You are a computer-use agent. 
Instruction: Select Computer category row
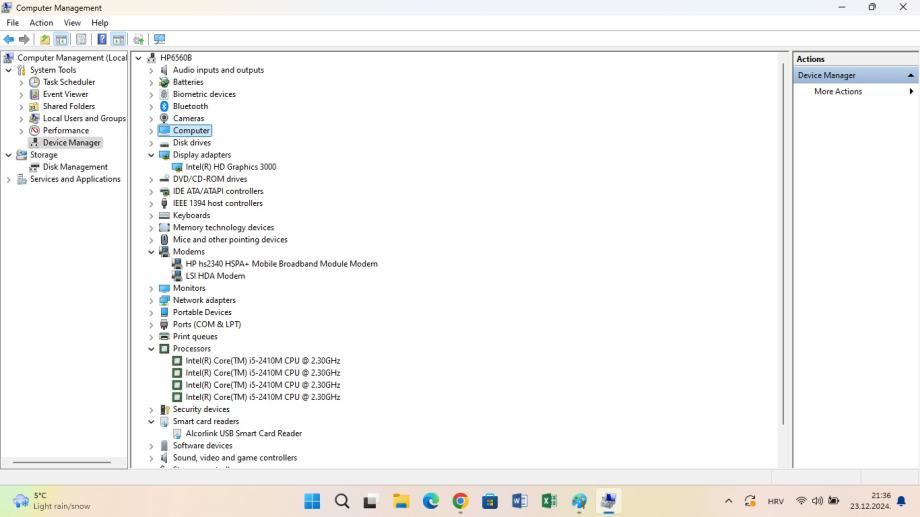[x=191, y=130]
